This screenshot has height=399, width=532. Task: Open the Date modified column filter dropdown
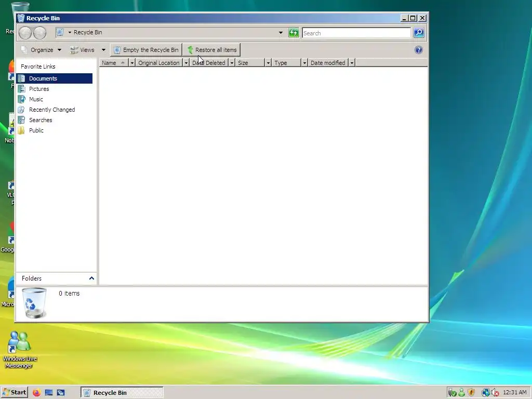[352, 63]
